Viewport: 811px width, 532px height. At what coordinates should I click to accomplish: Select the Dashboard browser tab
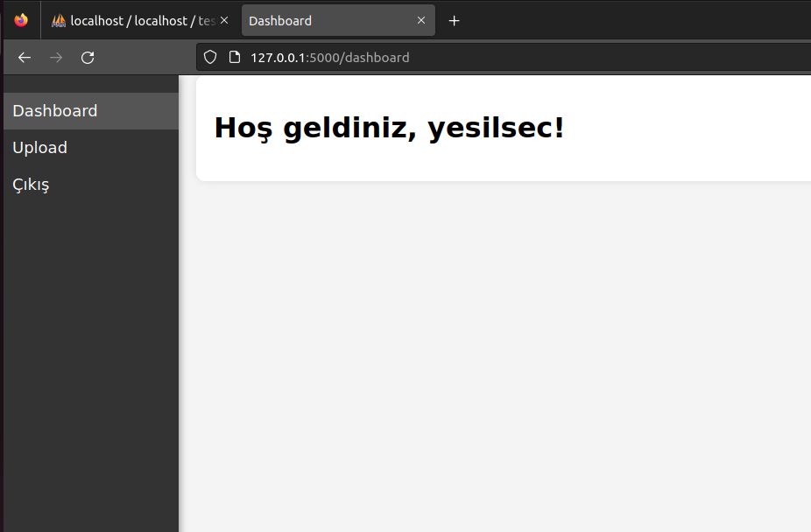(x=338, y=21)
